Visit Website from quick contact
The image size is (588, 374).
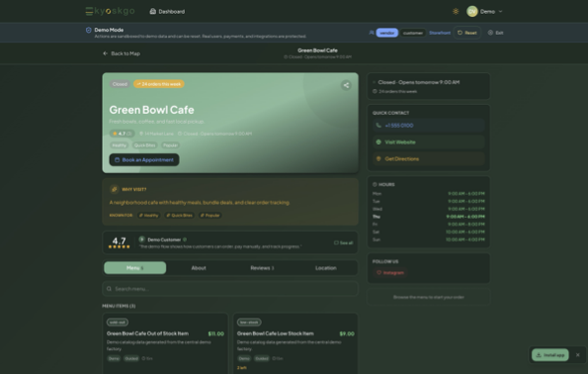(428, 141)
